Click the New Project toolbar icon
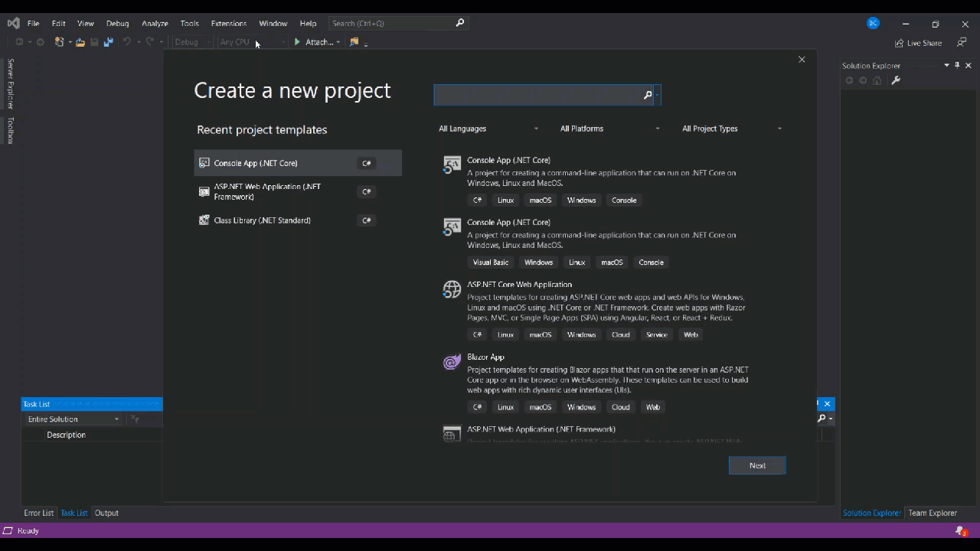This screenshot has width=980, height=551. click(59, 42)
